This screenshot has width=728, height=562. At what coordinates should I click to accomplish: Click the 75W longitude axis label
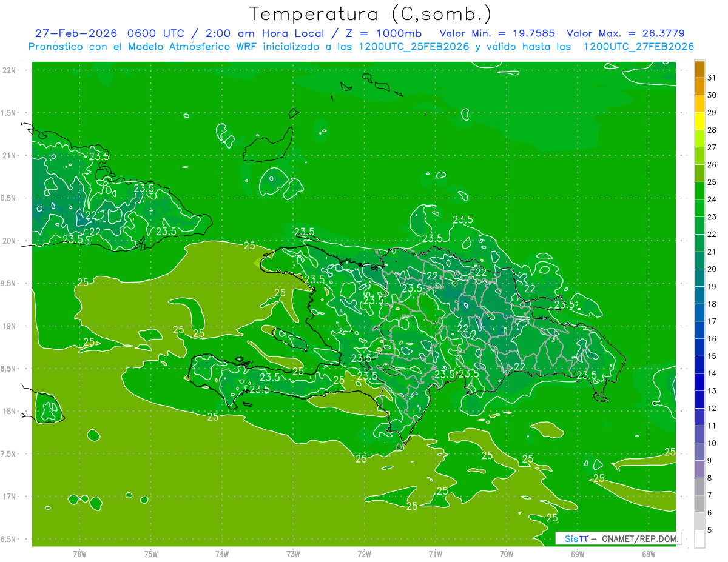pos(151,554)
